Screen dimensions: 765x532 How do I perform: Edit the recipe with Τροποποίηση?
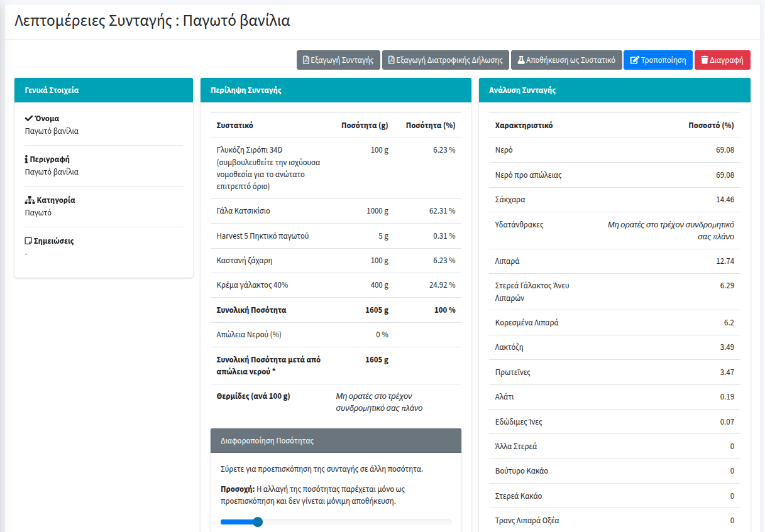click(658, 60)
